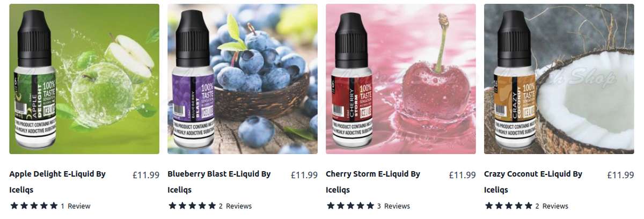Click the £11.99 price of Crazy Coconut
Image resolution: width=644 pixels, height=219 pixels.
(621, 174)
